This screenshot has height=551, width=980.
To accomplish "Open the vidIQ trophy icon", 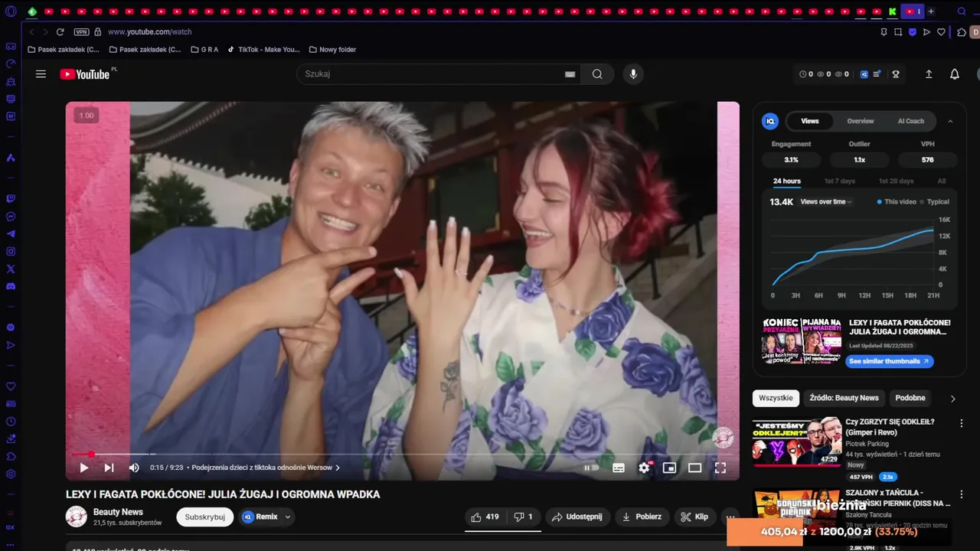I will point(896,74).
